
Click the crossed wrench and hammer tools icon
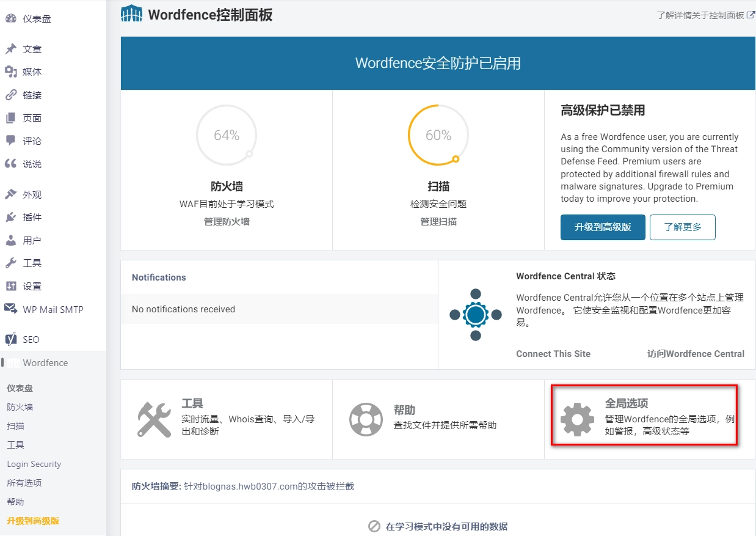pyautogui.click(x=154, y=419)
